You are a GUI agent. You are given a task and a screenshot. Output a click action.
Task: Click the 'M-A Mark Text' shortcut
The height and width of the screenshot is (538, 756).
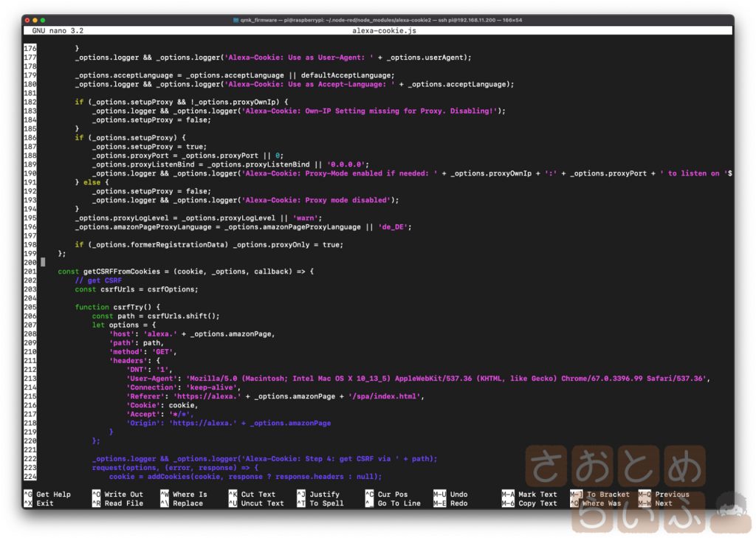pyautogui.click(x=530, y=494)
